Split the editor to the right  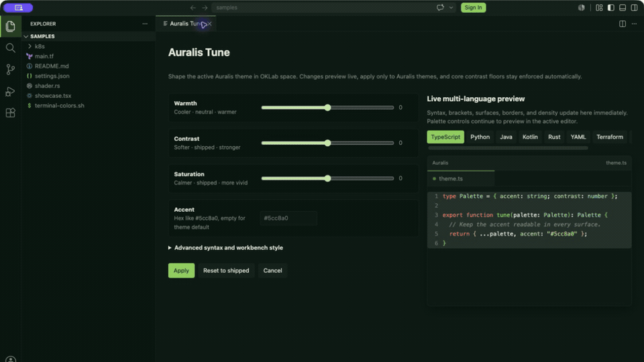coord(623,24)
